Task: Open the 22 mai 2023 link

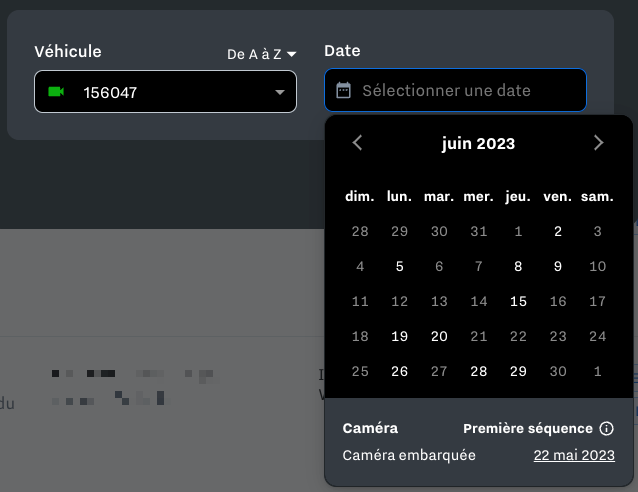Action: point(573,455)
